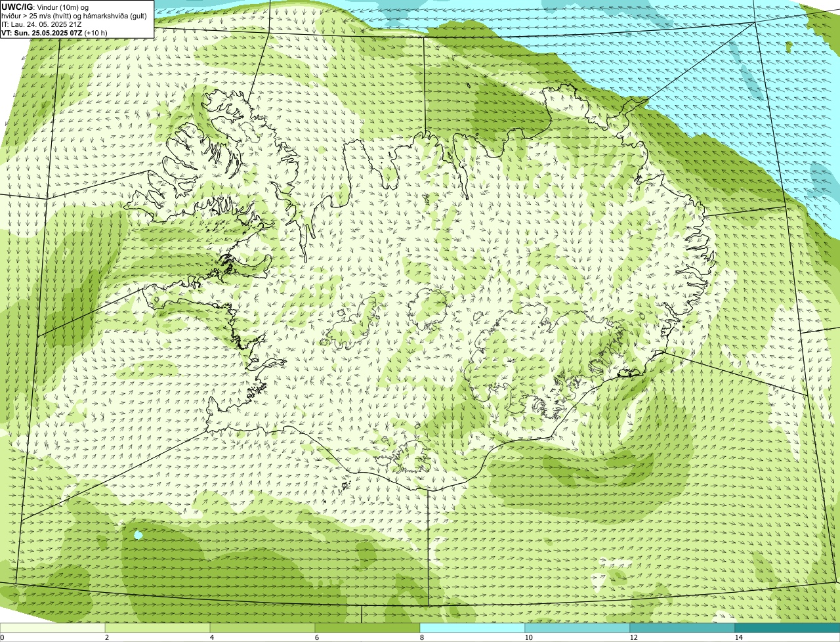Click the line 'hviður > 25 m/s (hvítt) og hámarkshviða (gult)'
The width and height of the screenshot is (840, 642).
(74, 16)
